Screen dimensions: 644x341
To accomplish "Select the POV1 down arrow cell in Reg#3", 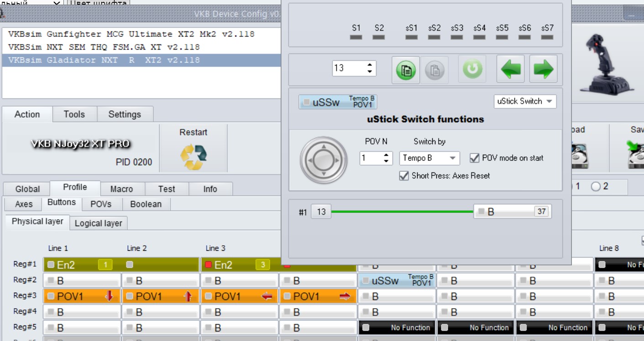I will pos(82,296).
